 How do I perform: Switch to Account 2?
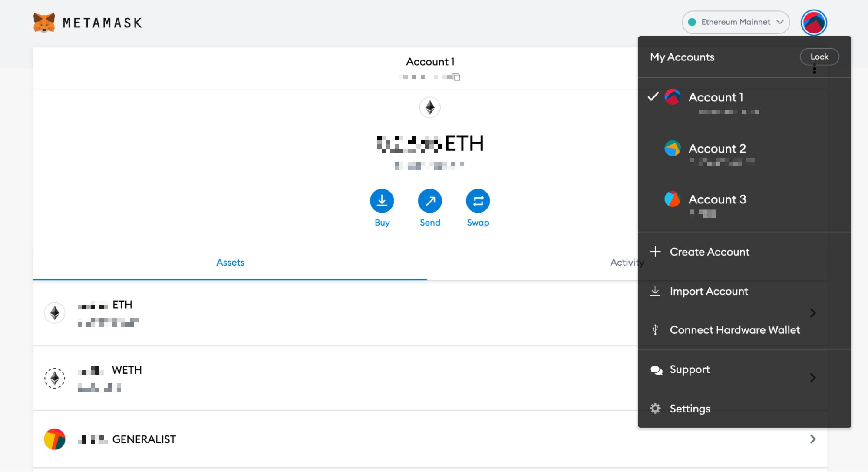[716, 149]
